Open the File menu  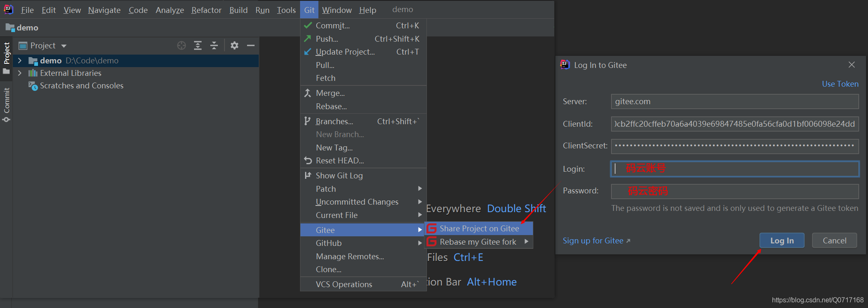(27, 10)
